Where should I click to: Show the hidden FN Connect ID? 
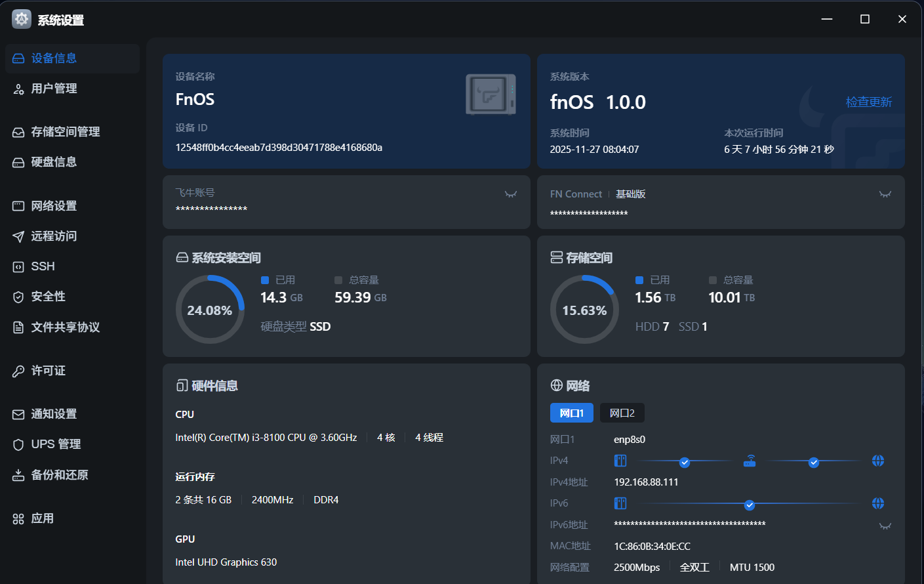coord(885,194)
